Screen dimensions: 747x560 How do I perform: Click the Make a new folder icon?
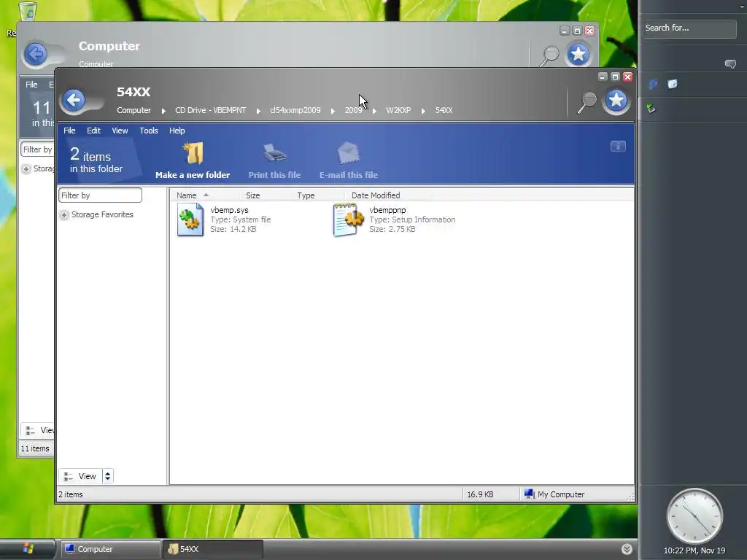coord(193,153)
